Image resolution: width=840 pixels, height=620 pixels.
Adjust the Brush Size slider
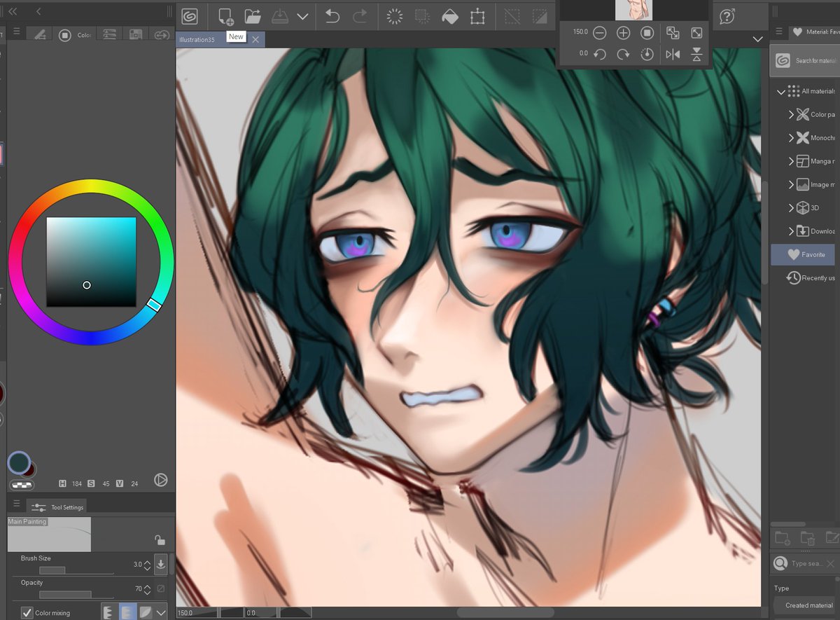[x=76, y=570]
